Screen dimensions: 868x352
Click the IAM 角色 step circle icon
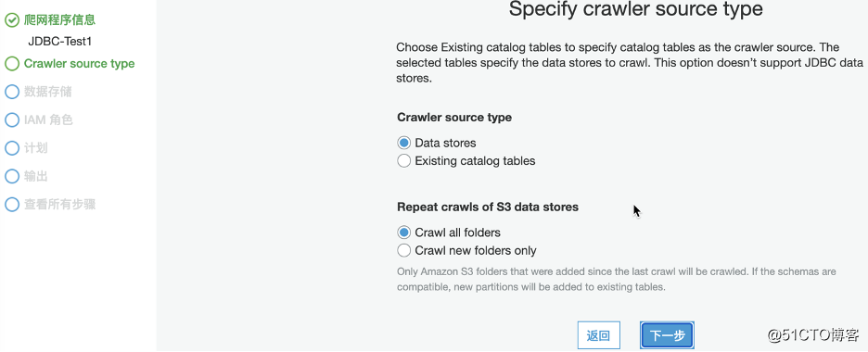pos(12,119)
